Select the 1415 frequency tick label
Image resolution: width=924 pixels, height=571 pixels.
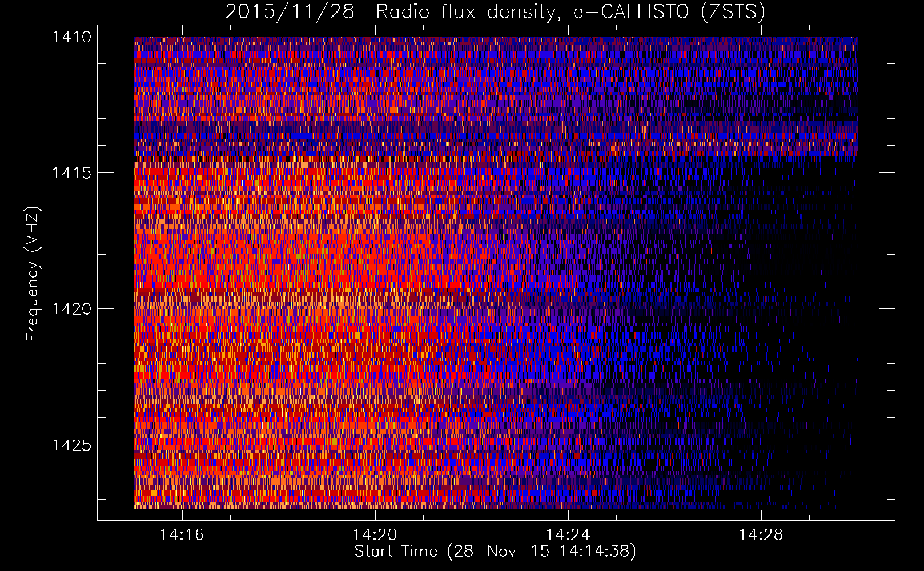click(x=71, y=173)
